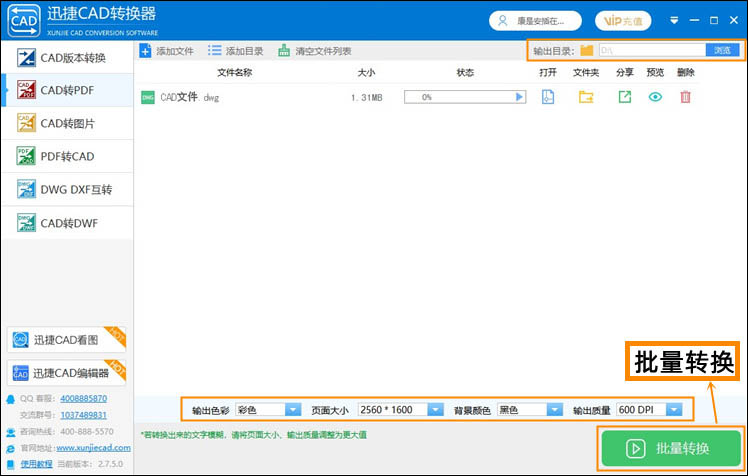Open the title bar dropdown menu arrow
748x476 pixels.
click(674, 21)
